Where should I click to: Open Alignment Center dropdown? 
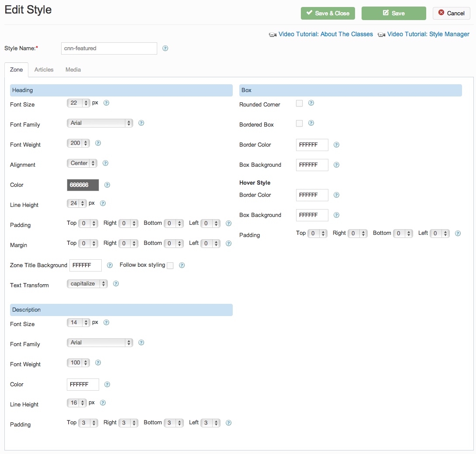[x=82, y=163]
